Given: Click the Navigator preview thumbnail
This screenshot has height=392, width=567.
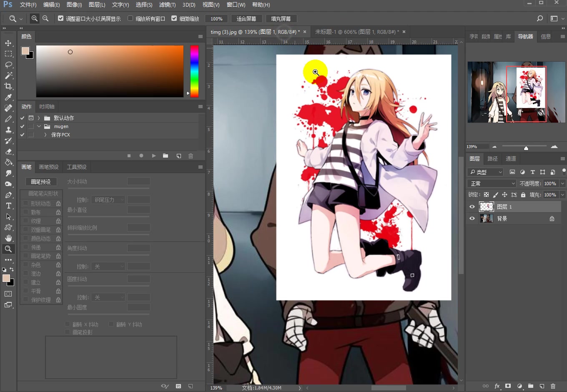Looking at the screenshot, I should tap(516, 92).
